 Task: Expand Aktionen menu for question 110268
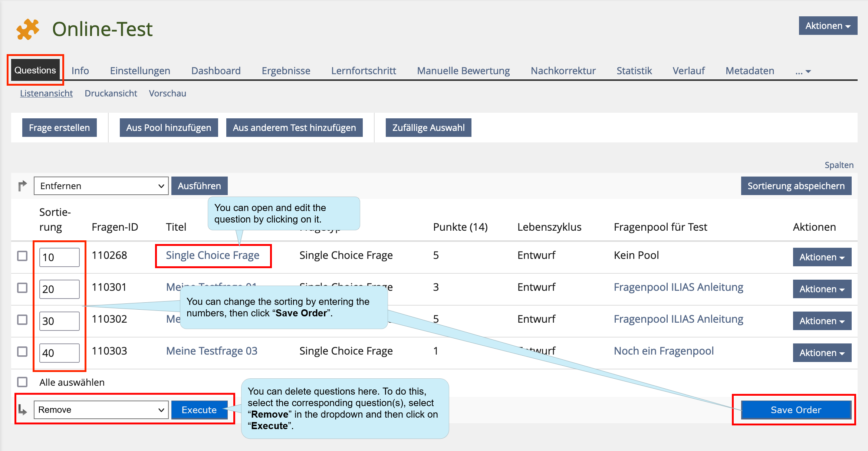click(x=822, y=257)
